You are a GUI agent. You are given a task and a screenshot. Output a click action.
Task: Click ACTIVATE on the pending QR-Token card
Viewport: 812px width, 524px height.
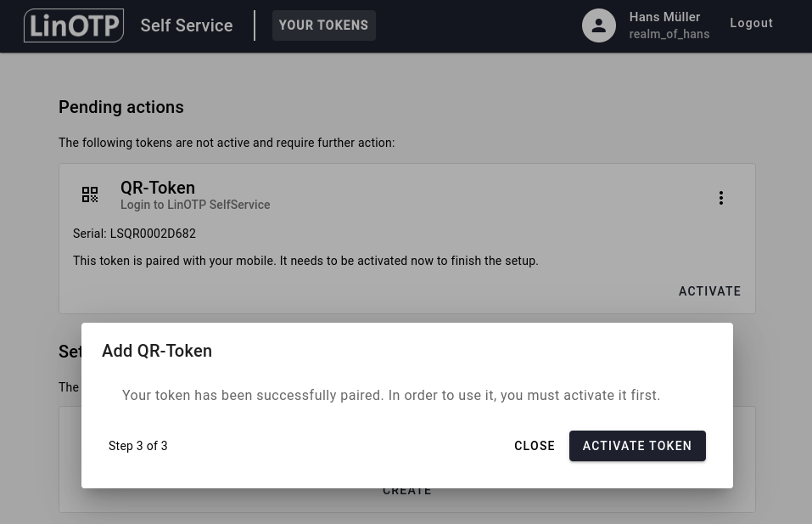click(709, 291)
